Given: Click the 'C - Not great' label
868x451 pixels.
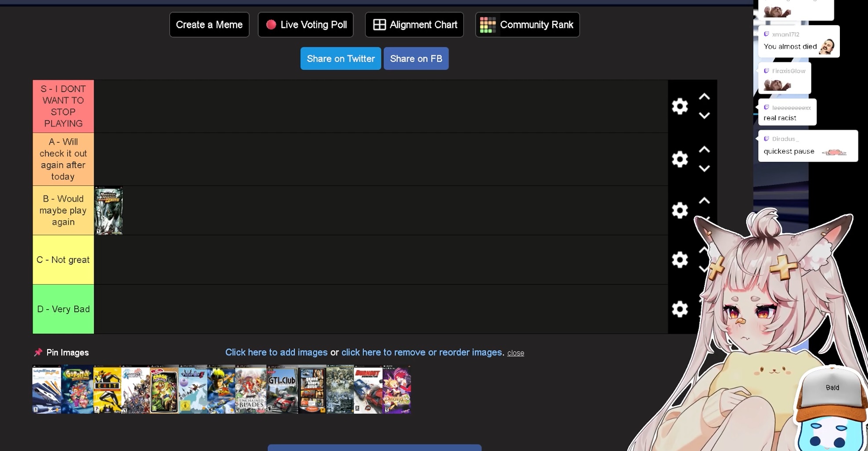Looking at the screenshot, I should click(x=63, y=260).
